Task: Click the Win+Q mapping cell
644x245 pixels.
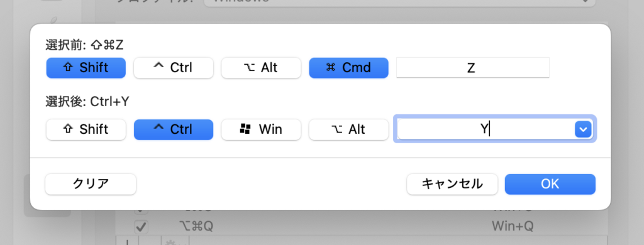Action: (512, 226)
